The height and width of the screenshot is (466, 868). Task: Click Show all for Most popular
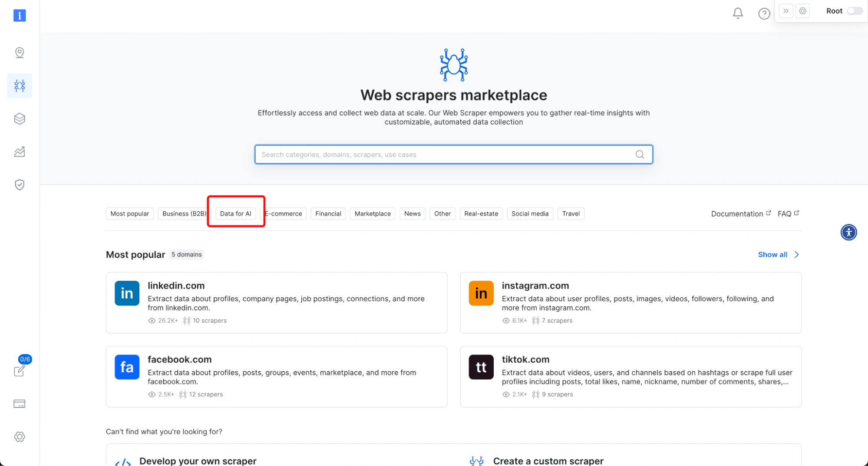point(772,255)
